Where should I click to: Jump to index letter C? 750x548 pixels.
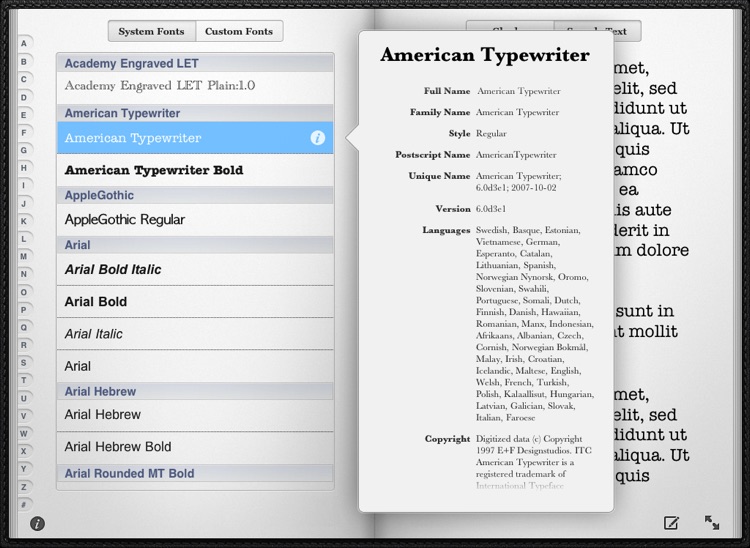click(x=24, y=79)
